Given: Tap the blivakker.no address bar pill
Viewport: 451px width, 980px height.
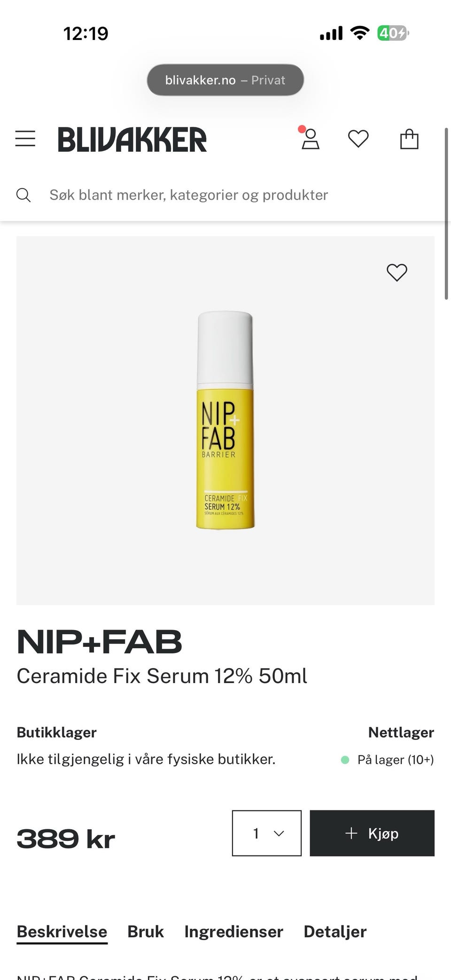Looking at the screenshot, I should pyautogui.click(x=225, y=80).
